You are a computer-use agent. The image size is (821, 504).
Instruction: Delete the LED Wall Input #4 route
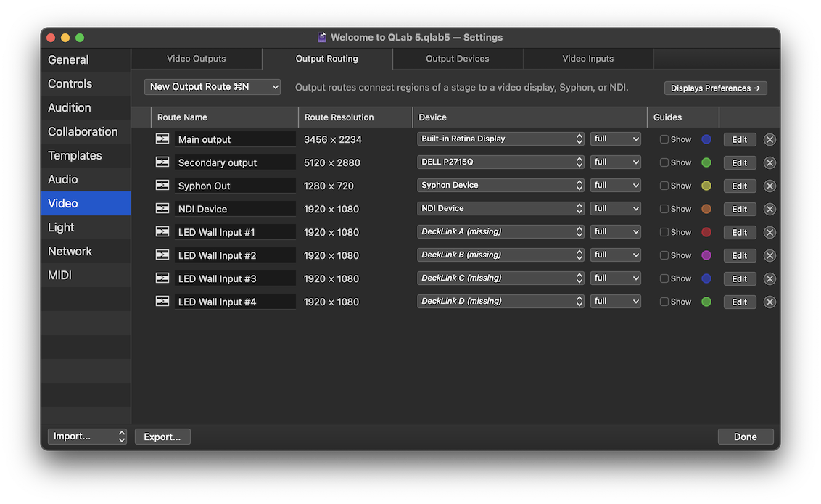click(770, 301)
